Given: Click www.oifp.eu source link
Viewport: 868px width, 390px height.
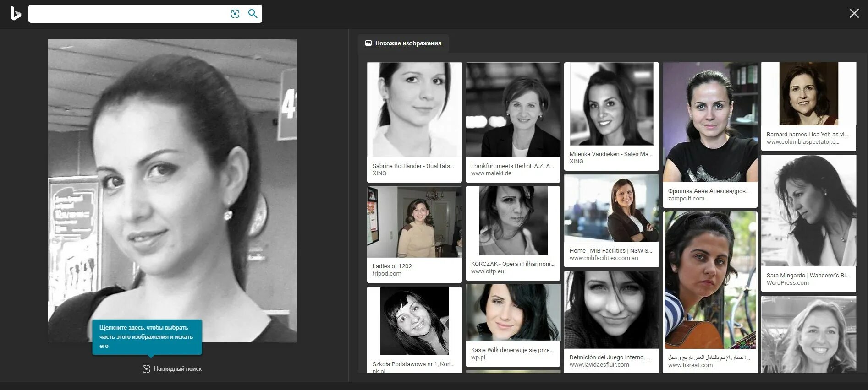Looking at the screenshot, I should (x=487, y=271).
